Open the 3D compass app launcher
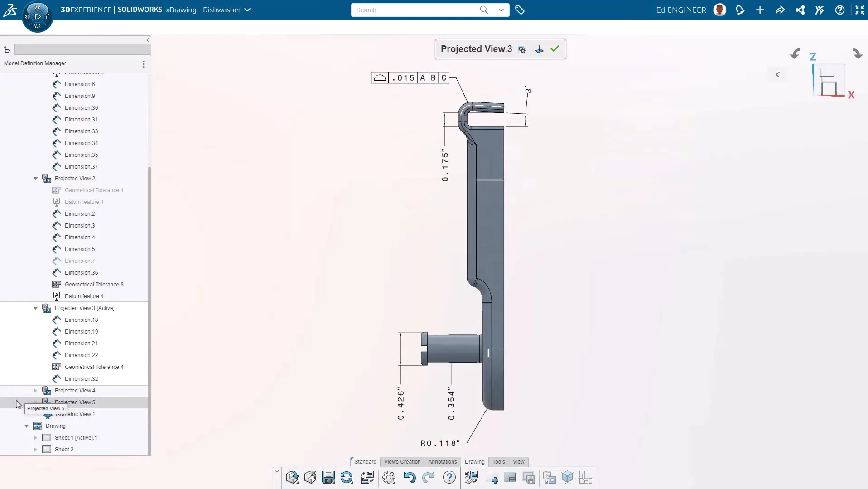Screen dimensions: 868x489 pyautogui.click(x=38, y=17)
